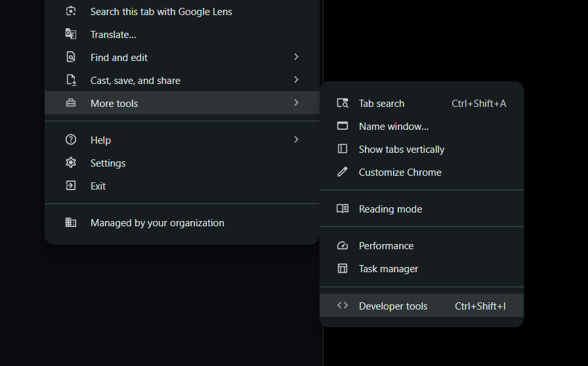The height and width of the screenshot is (366, 588).
Task: Expand the More tools submenu arrow
Action: 296,102
